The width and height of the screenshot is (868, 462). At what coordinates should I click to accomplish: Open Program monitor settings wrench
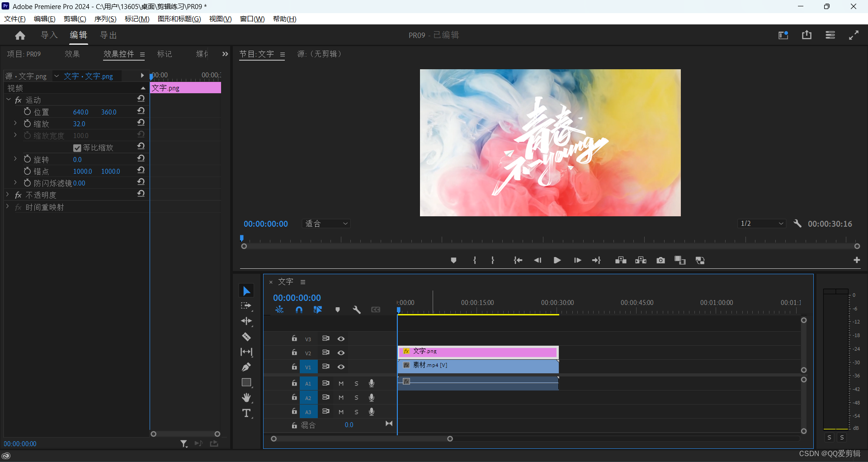click(x=797, y=224)
